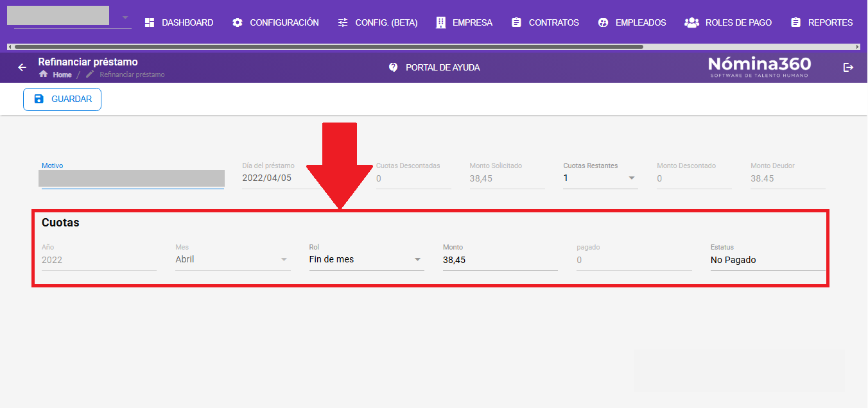The image size is (868, 408).
Task: Click the Estatus field No Pagado
Action: (768, 260)
